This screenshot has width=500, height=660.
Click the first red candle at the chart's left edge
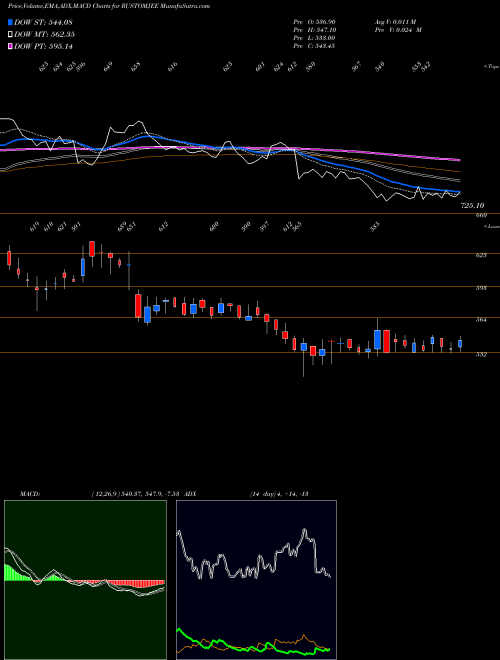click(9, 258)
